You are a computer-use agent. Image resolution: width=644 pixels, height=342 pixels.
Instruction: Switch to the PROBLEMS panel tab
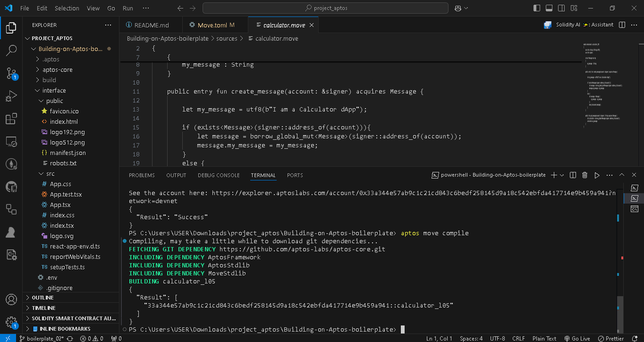[142, 175]
